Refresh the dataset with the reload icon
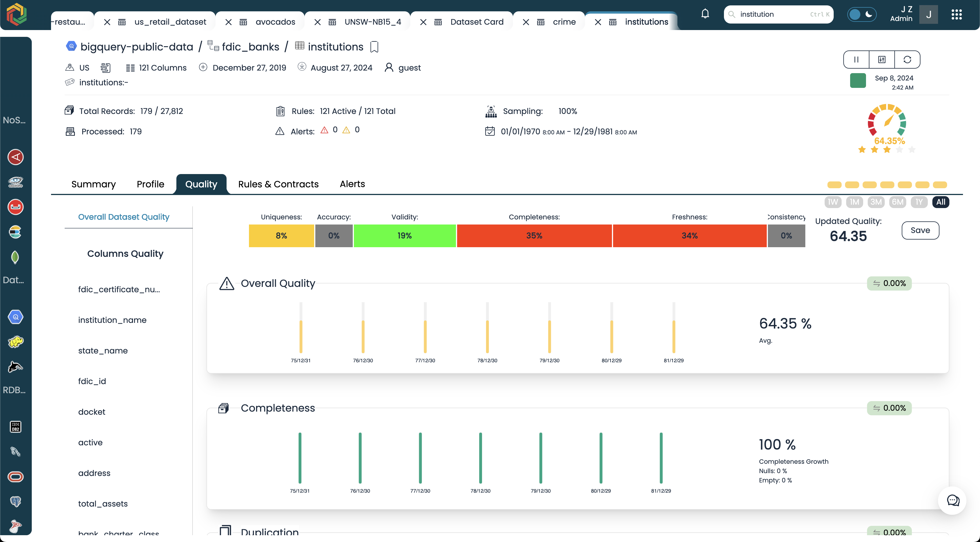 [x=907, y=59]
